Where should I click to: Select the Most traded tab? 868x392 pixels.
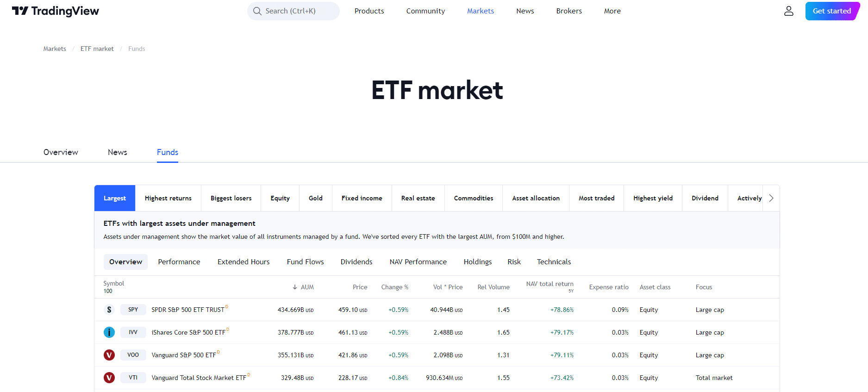[x=597, y=198]
